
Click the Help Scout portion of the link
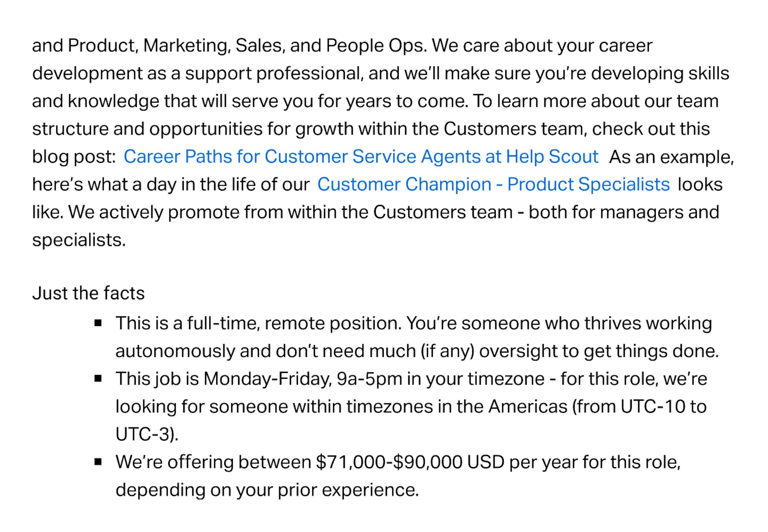[552, 157]
